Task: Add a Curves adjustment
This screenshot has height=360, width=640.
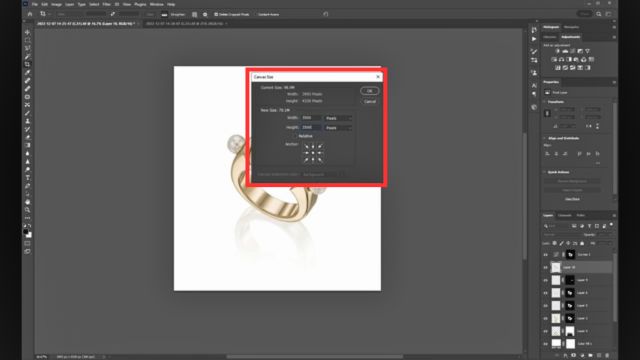Action: point(573,51)
